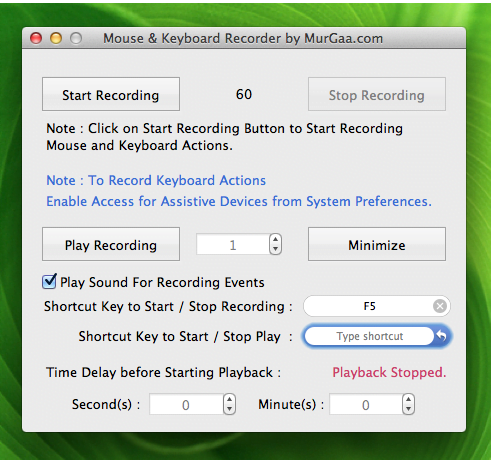Increment the Second(s) delay stepper
Screen dimensions: 491x460
pos(229,399)
